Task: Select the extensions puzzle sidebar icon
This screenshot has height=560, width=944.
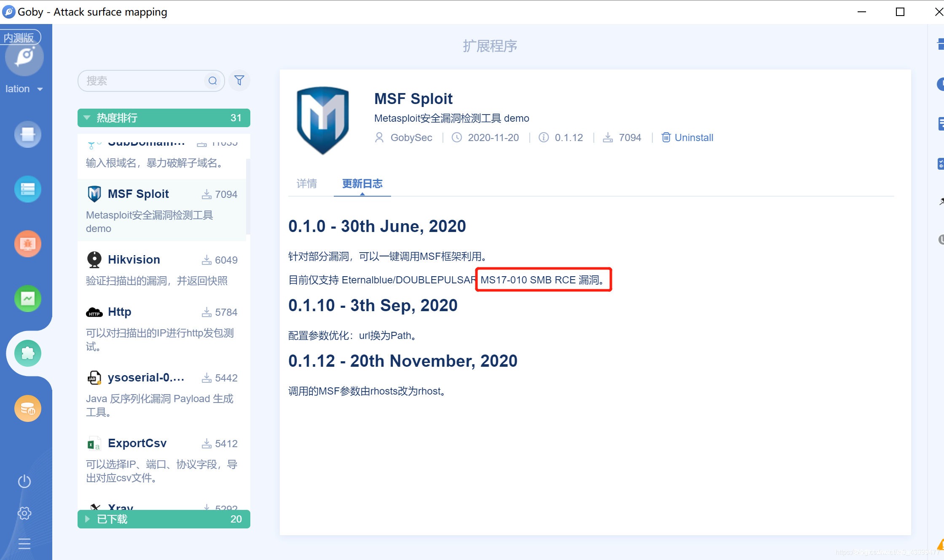Action: [28, 353]
